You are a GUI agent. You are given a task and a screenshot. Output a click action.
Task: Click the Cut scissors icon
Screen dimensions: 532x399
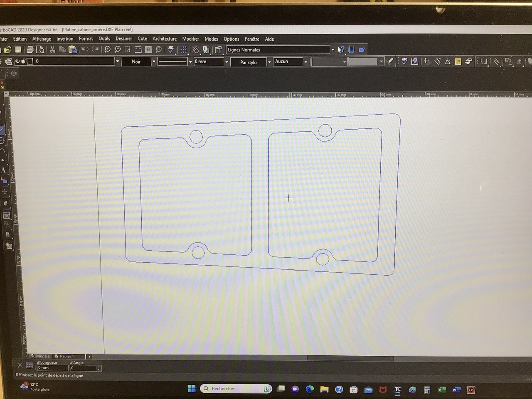(x=52, y=50)
